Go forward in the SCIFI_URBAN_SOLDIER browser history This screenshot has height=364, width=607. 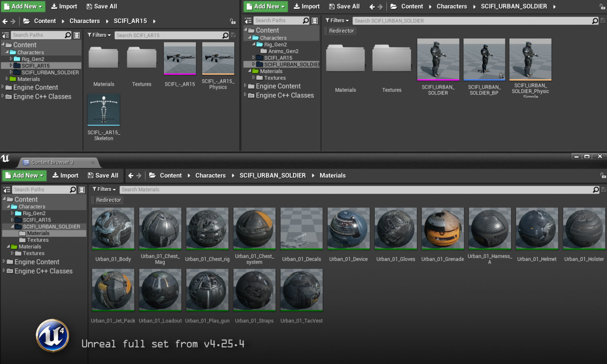point(380,6)
